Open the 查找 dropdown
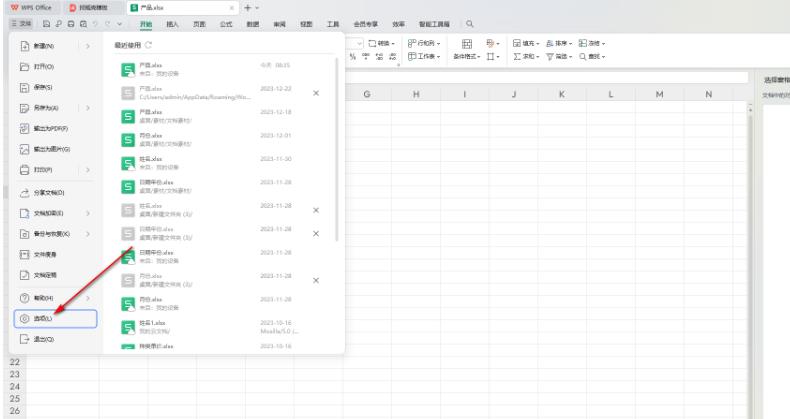The image size is (790, 419). click(x=592, y=56)
